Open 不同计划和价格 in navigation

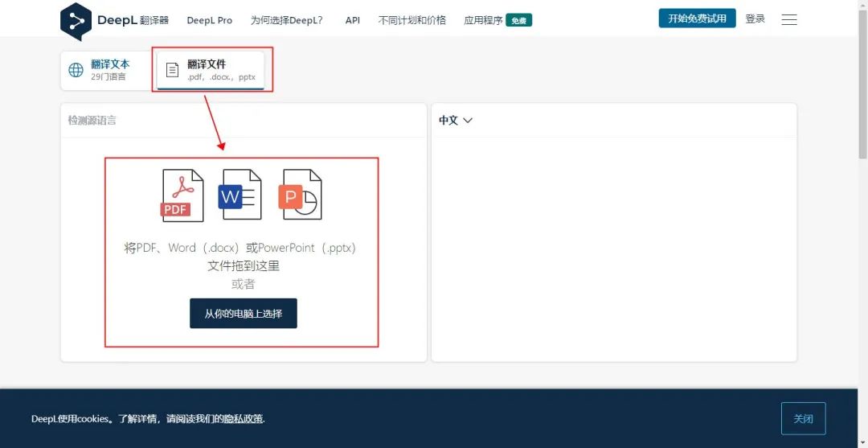point(411,20)
